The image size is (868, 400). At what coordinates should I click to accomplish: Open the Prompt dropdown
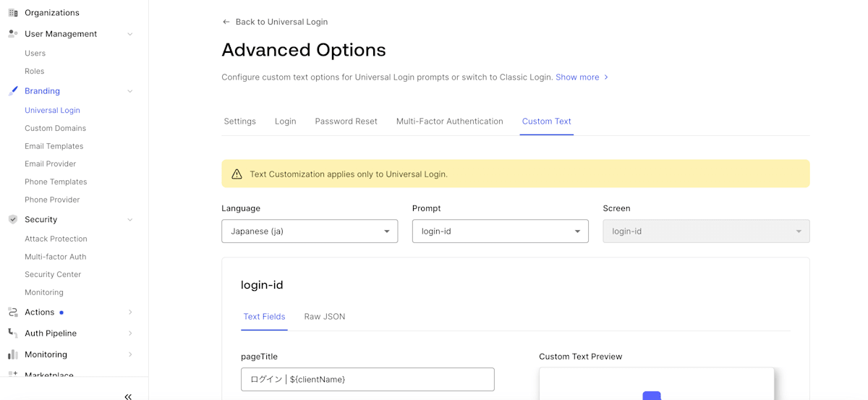pos(500,231)
